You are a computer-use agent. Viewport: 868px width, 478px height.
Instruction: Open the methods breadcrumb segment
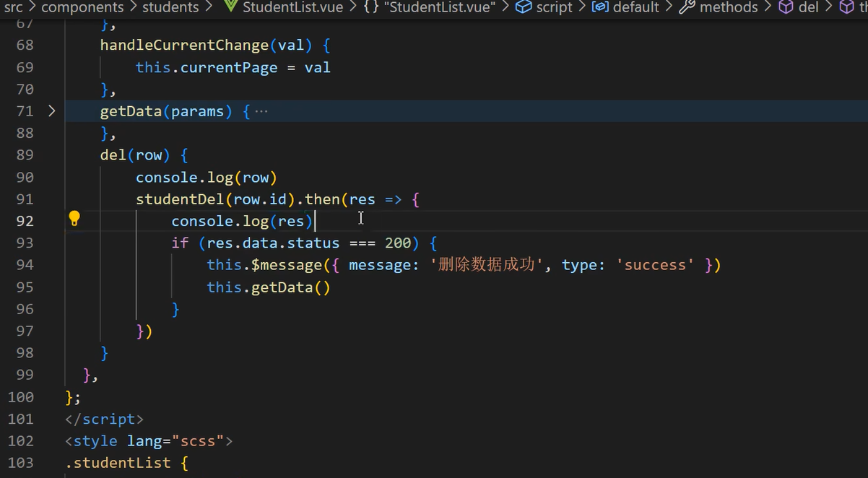pyautogui.click(x=729, y=7)
